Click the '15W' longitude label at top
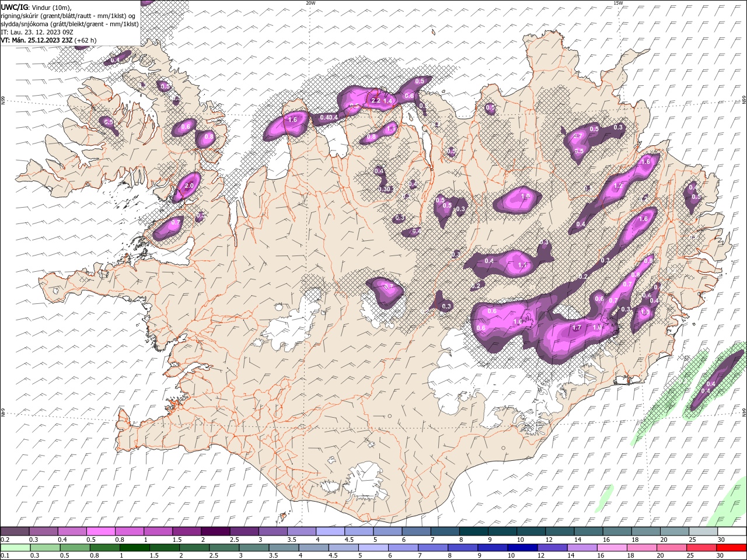The height and width of the screenshot is (560, 747). coord(618,3)
